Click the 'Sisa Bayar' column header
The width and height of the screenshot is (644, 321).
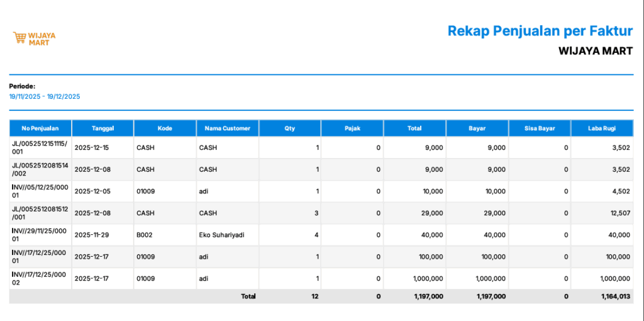click(539, 128)
